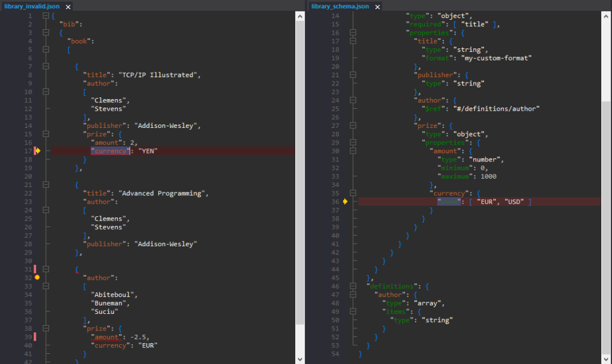Image resolution: width=612 pixels, height=364 pixels.
Task: Collapse schema prize properties fold line 29
Action: [x=353, y=142]
